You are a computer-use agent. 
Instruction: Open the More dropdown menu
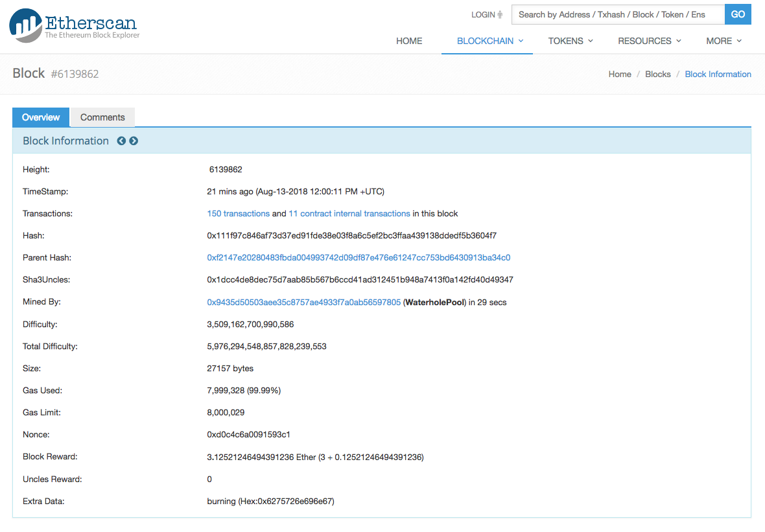coord(724,41)
